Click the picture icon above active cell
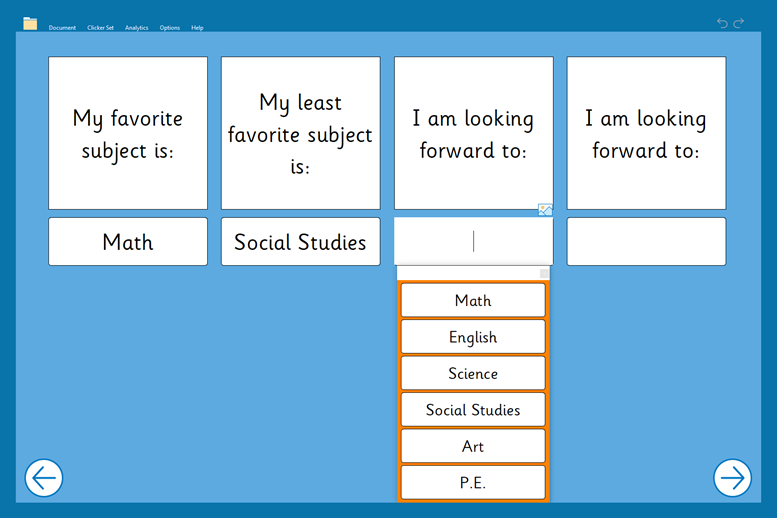Viewport: 777px width, 518px height. click(545, 210)
